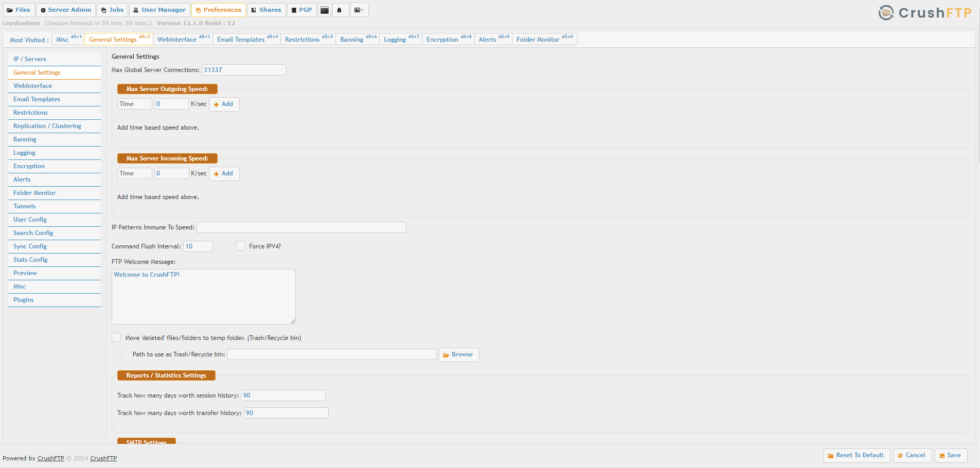Screen dimensions: 980x468
Task: Browse for the Trash/Recycle bin path
Action: point(459,355)
